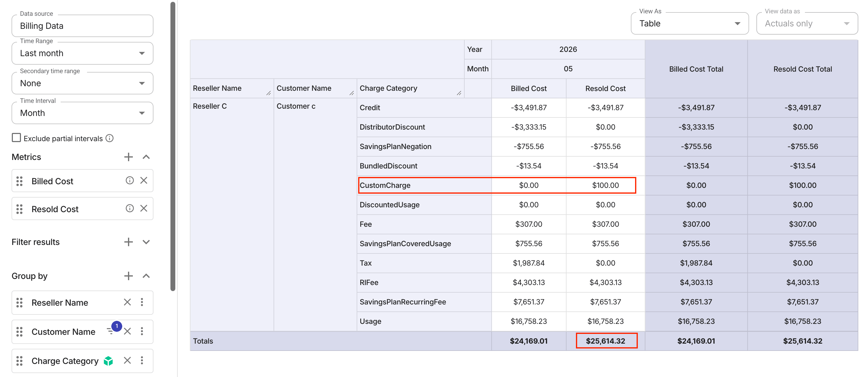Screen dimensions: 868x377
Task: Remove Charge Category grouping
Action: [x=127, y=361]
